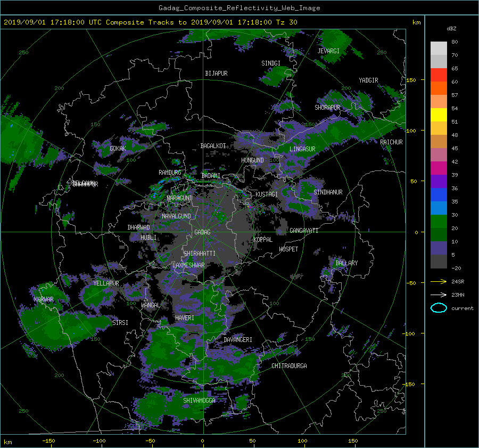Click the BIJAPUR city label
This screenshot has width=479, height=448.
(x=216, y=74)
